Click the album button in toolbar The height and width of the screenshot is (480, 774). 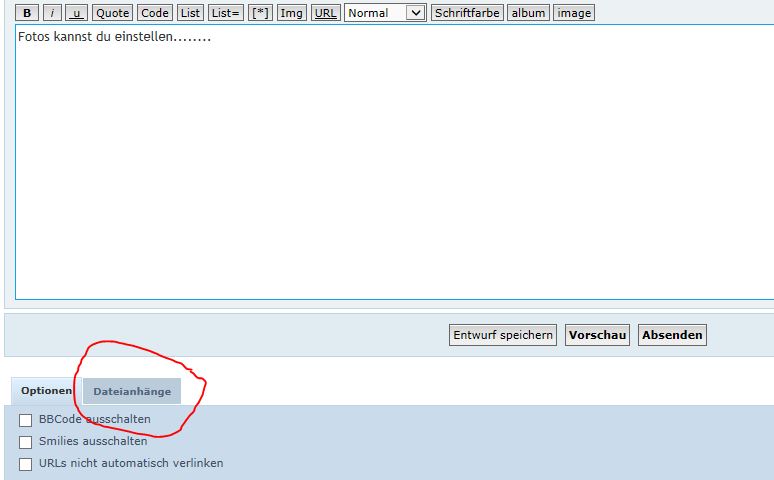528,13
